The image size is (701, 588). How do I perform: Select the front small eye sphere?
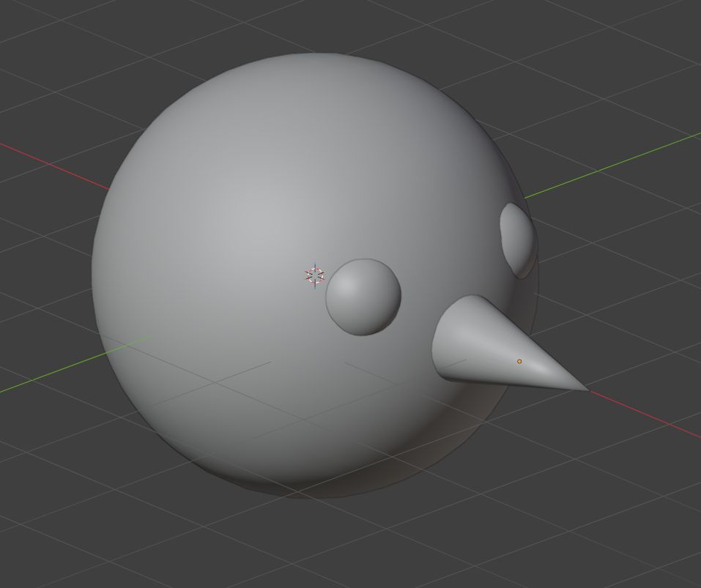tap(363, 297)
